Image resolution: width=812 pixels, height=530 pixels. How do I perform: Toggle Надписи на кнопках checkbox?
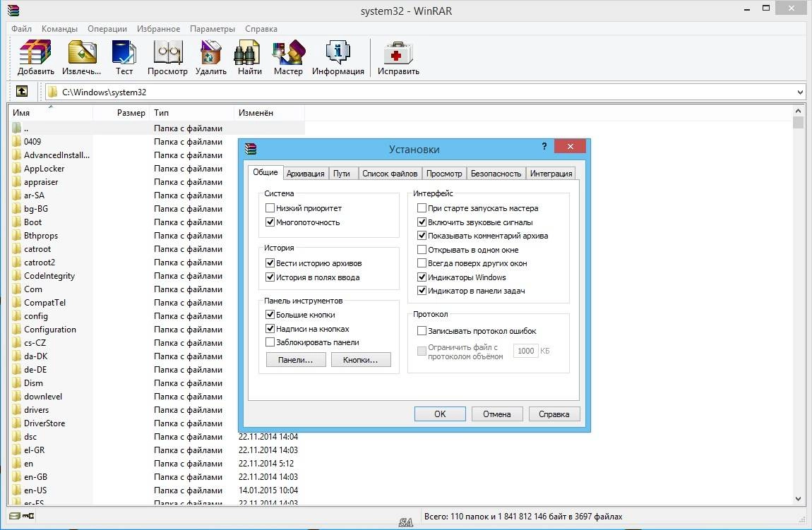270,329
